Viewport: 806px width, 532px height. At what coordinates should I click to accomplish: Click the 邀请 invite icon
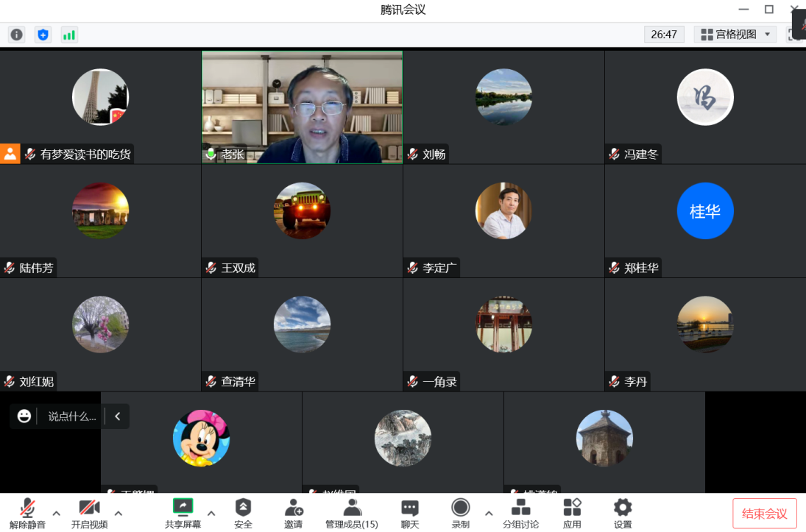click(x=293, y=512)
